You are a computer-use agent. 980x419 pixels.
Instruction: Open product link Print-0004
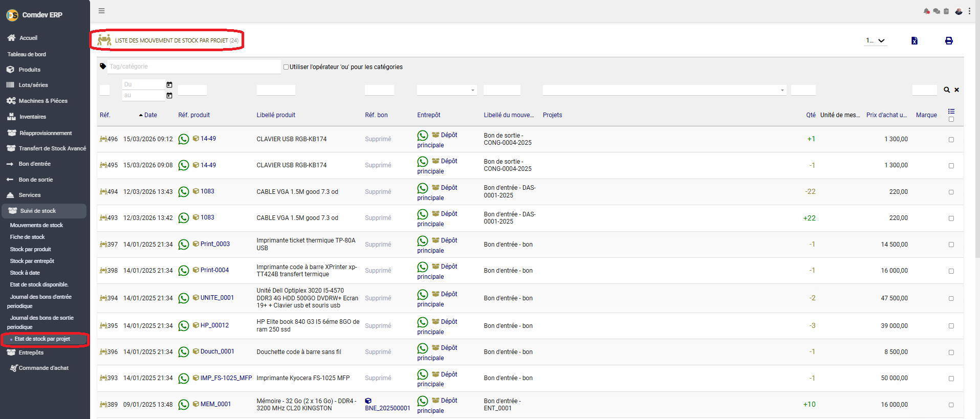click(214, 270)
